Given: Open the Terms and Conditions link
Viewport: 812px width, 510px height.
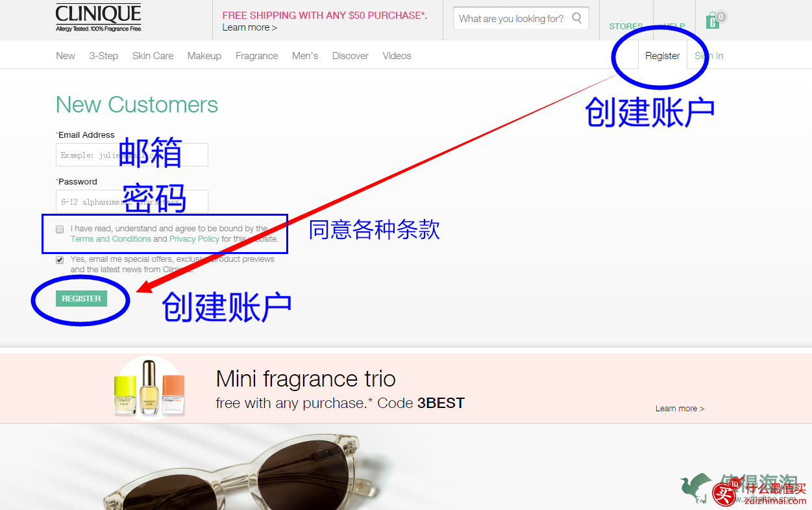Looking at the screenshot, I should point(111,239).
